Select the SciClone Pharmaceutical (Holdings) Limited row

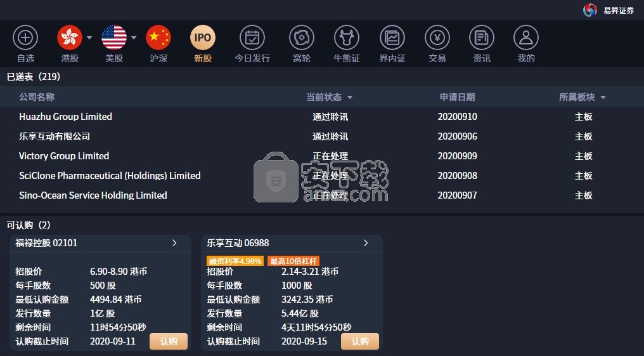coord(322,176)
